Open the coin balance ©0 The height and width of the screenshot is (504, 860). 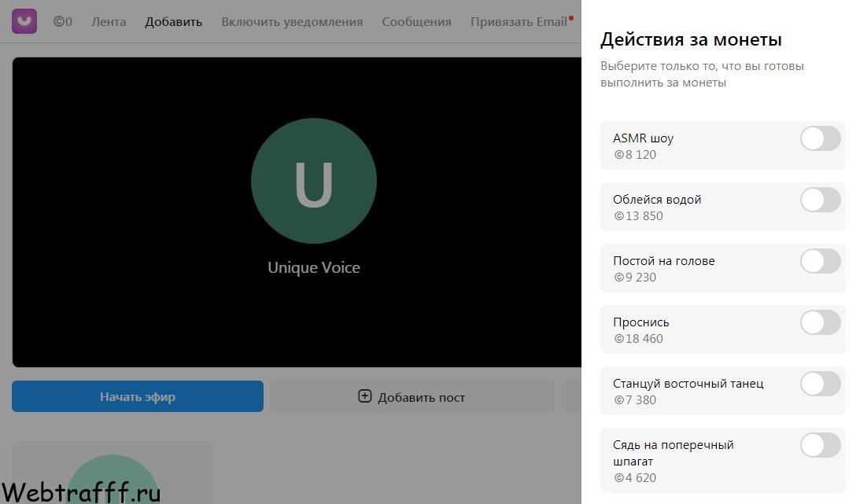(x=62, y=22)
